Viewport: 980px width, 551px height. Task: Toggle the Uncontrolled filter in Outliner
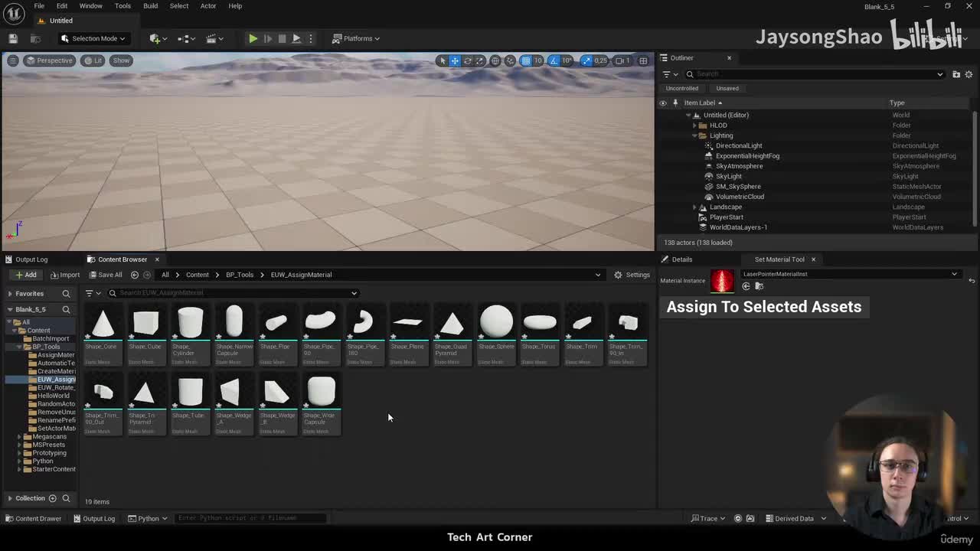point(681,88)
